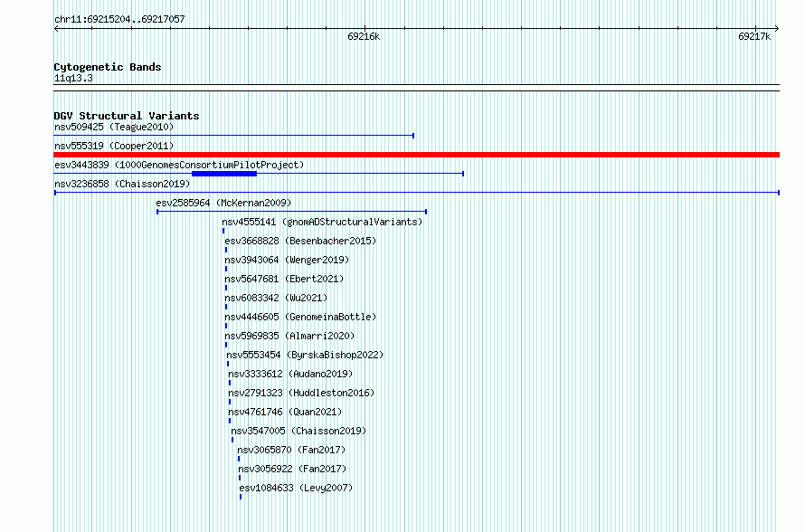Image resolution: width=805 pixels, height=532 pixels.
Task: Click the nsv509425 thin blue line
Action: [233, 136]
